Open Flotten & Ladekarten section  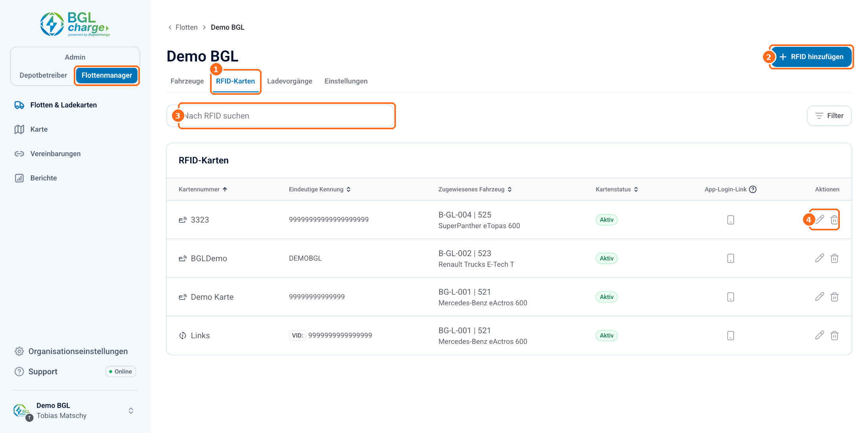(63, 105)
